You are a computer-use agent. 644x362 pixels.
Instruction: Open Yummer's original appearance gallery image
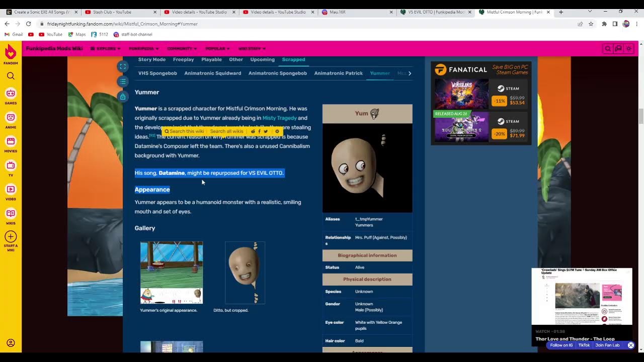coord(172,273)
